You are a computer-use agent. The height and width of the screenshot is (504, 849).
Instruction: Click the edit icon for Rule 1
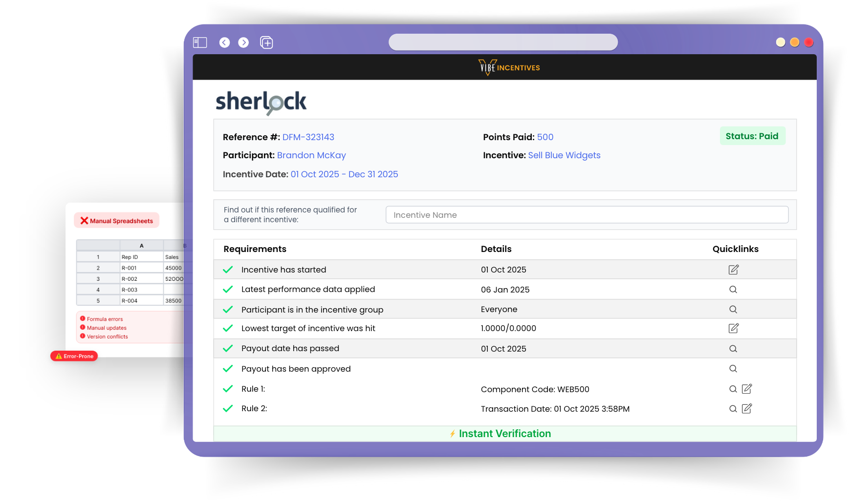(747, 389)
